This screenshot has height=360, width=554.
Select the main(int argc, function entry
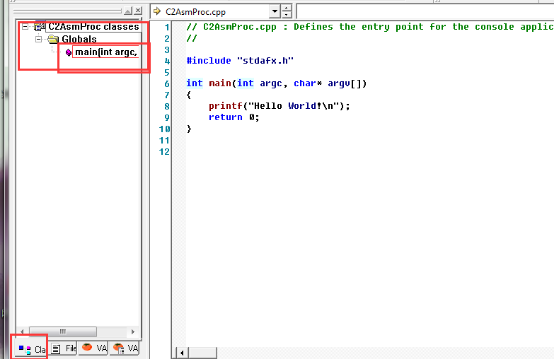(106, 52)
